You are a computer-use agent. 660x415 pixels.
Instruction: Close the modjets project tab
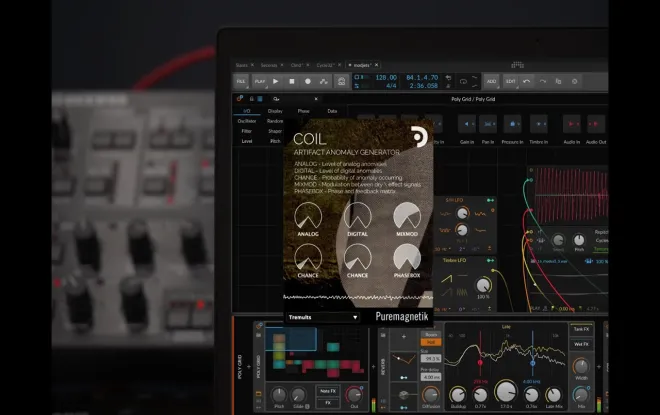click(x=376, y=65)
